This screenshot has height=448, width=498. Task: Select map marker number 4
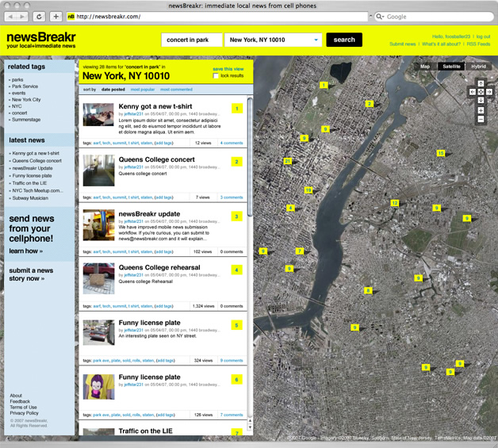[x=290, y=208]
